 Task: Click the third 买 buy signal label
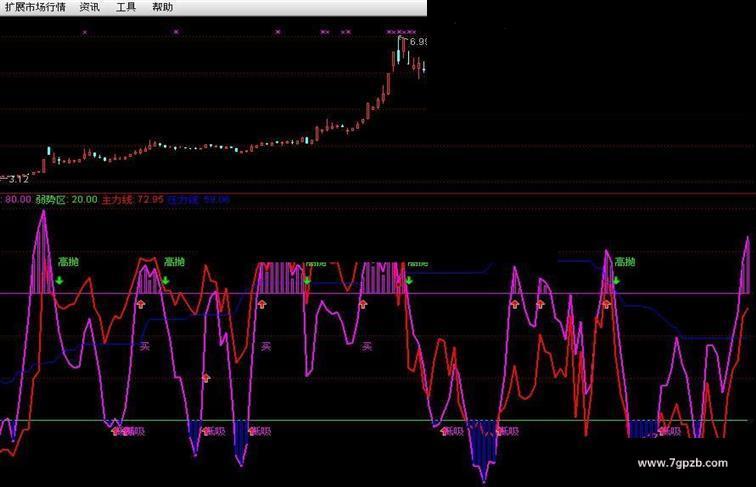click(x=367, y=346)
